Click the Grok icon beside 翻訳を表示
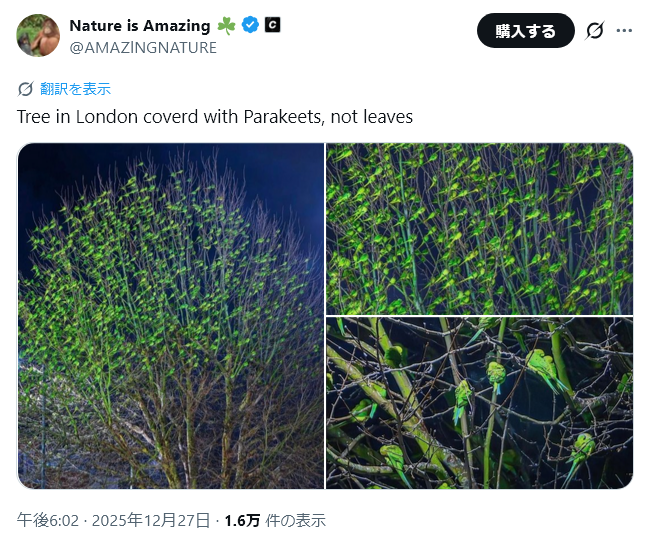 [25, 89]
